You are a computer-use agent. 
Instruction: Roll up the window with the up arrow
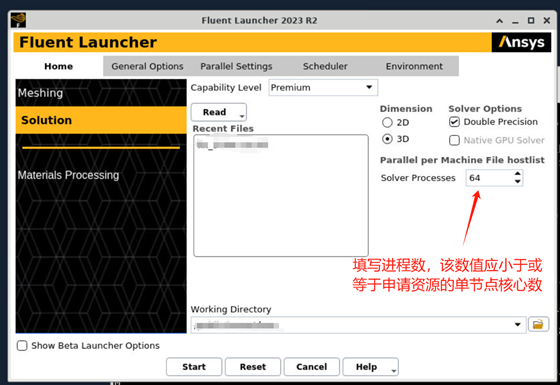pos(500,21)
